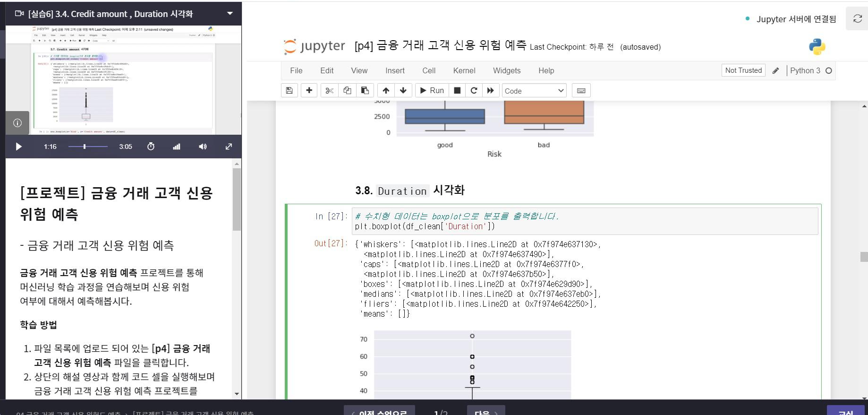Open playback speed timer control
The height and width of the screenshot is (415, 868).
(151, 147)
